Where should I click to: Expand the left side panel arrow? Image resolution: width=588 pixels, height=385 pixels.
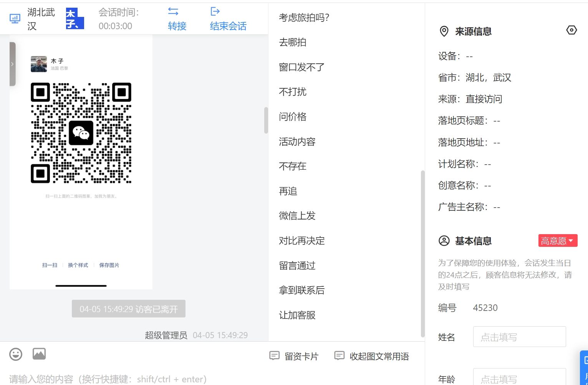(x=12, y=64)
